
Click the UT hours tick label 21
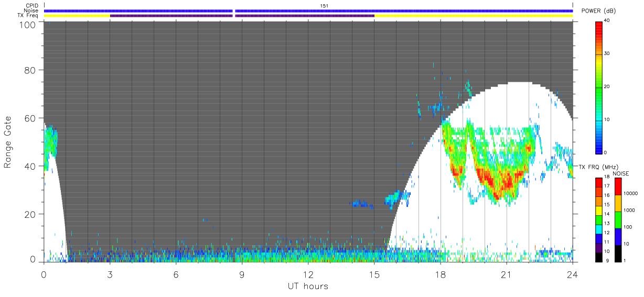[507, 274]
